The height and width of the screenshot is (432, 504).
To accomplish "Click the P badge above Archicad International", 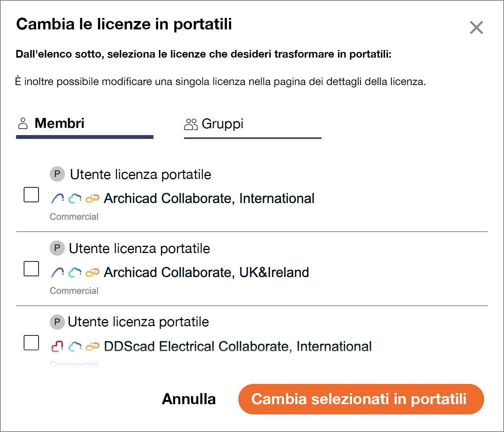I will click(57, 174).
